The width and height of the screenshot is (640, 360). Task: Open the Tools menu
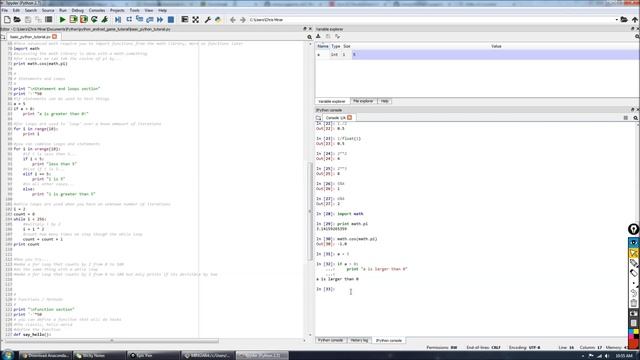pyautogui.click(x=134, y=10)
